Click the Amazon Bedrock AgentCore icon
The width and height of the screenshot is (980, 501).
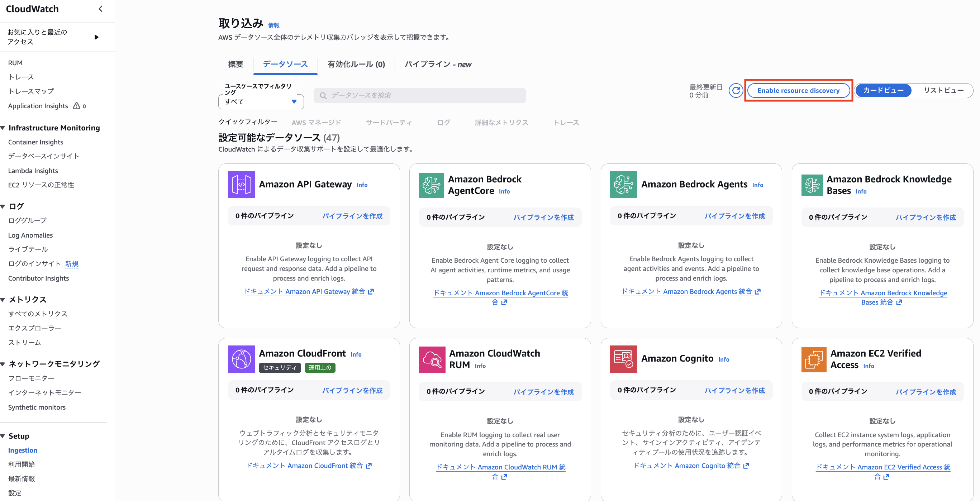click(432, 185)
